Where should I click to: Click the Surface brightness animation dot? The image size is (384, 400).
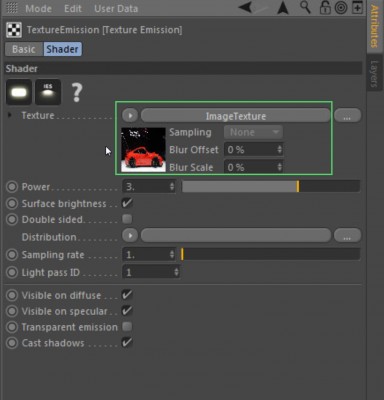[12, 203]
